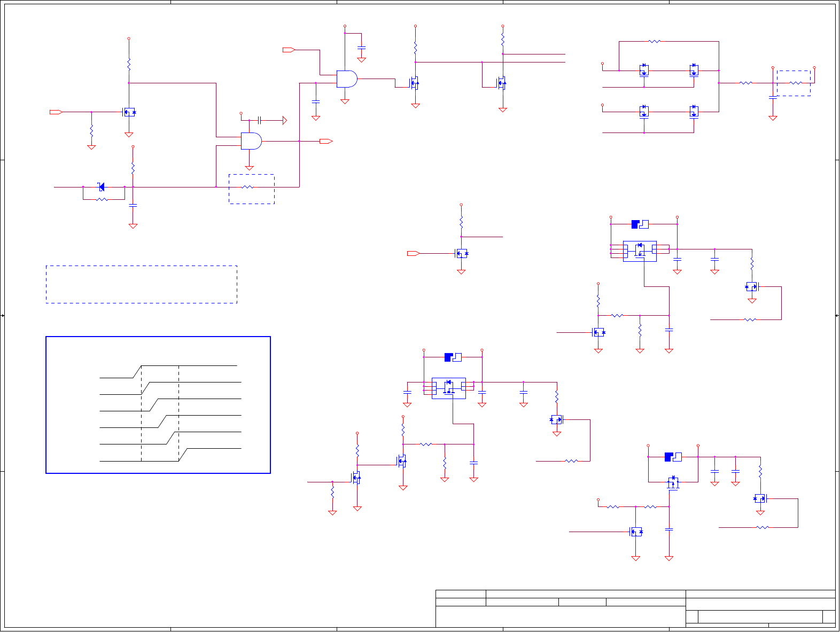
Task: Select the ground symbol under the lower AND gate
Action: click(x=249, y=168)
